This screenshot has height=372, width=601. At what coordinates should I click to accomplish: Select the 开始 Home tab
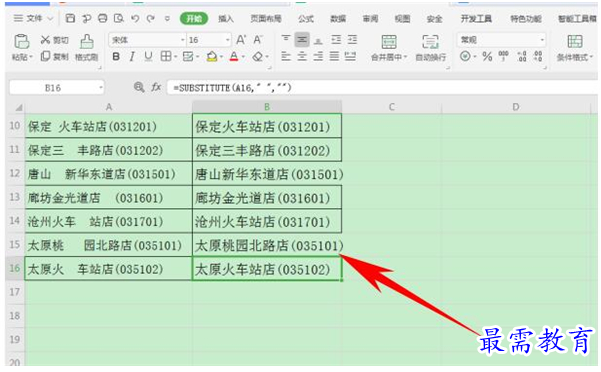pos(194,18)
